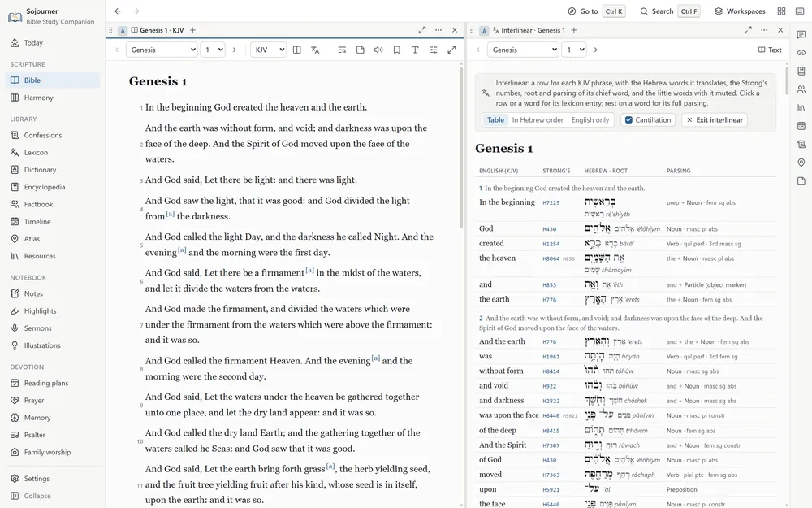Open the note page icon in right rail

(x=801, y=181)
